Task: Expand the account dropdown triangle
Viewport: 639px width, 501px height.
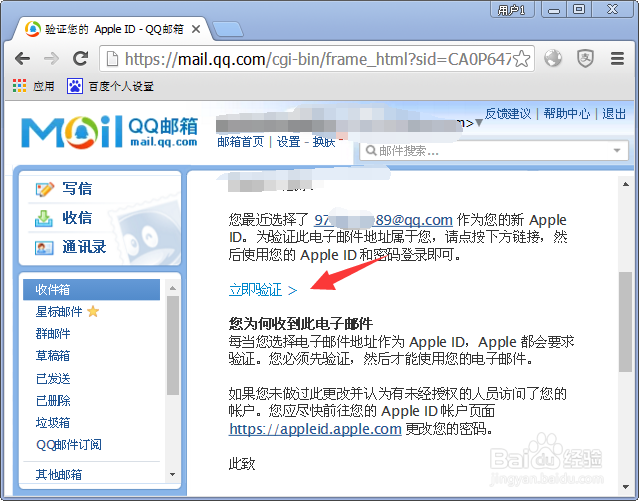Action: pyautogui.click(x=479, y=123)
